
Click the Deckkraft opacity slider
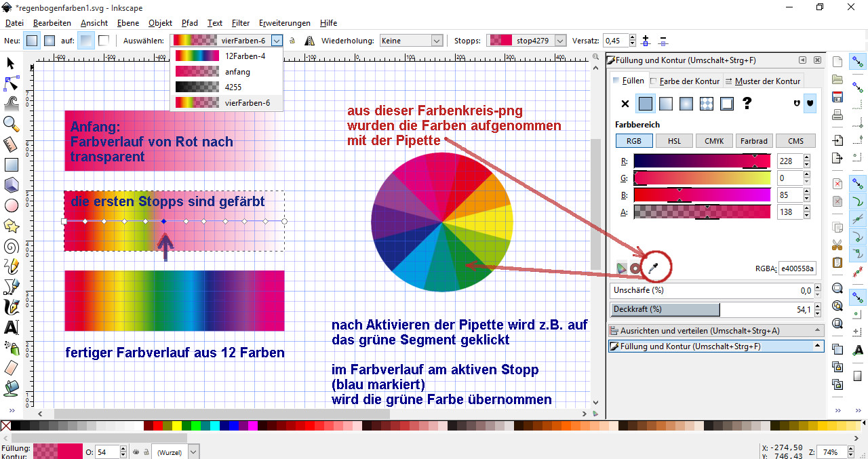coord(665,310)
